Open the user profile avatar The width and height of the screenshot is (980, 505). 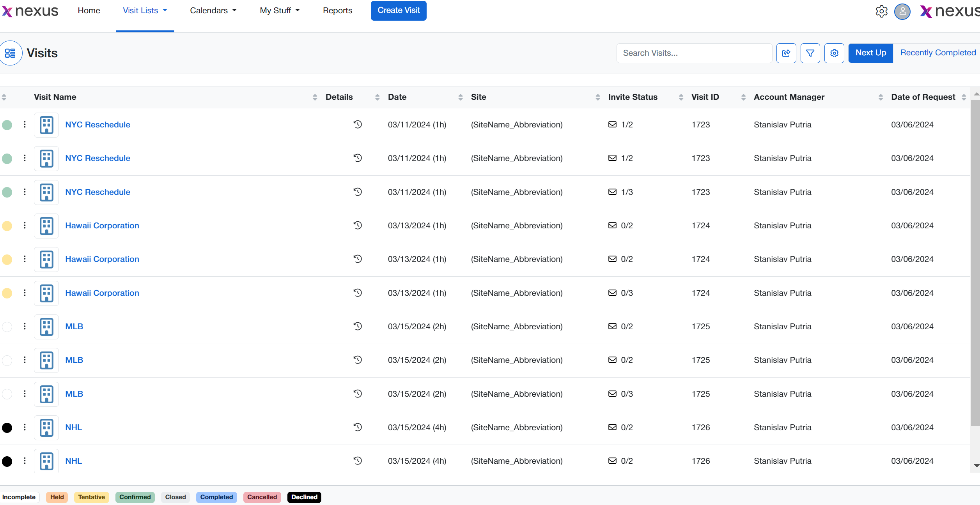click(x=902, y=11)
